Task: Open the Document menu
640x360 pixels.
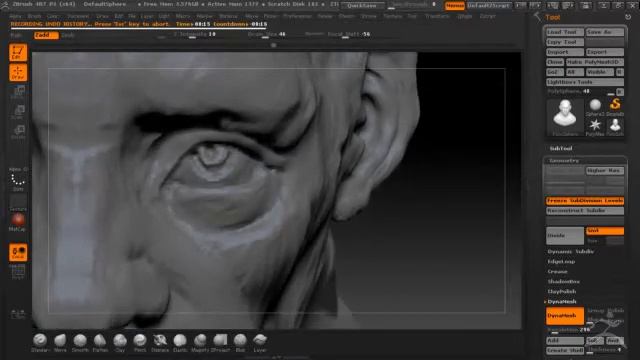Action: point(78,16)
